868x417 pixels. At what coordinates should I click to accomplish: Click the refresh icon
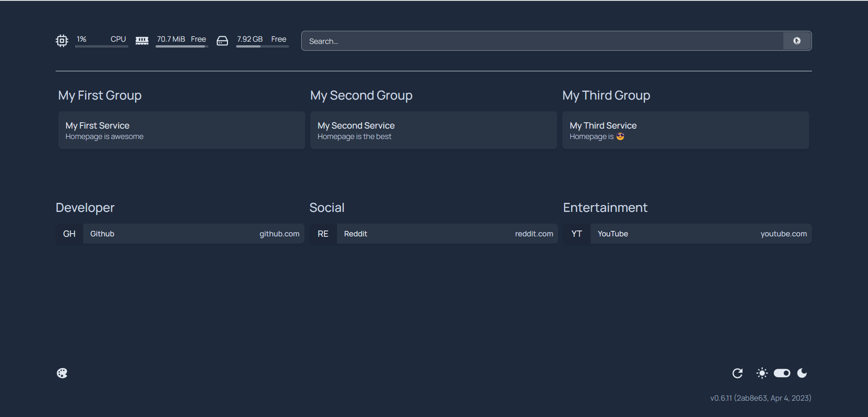(x=737, y=373)
